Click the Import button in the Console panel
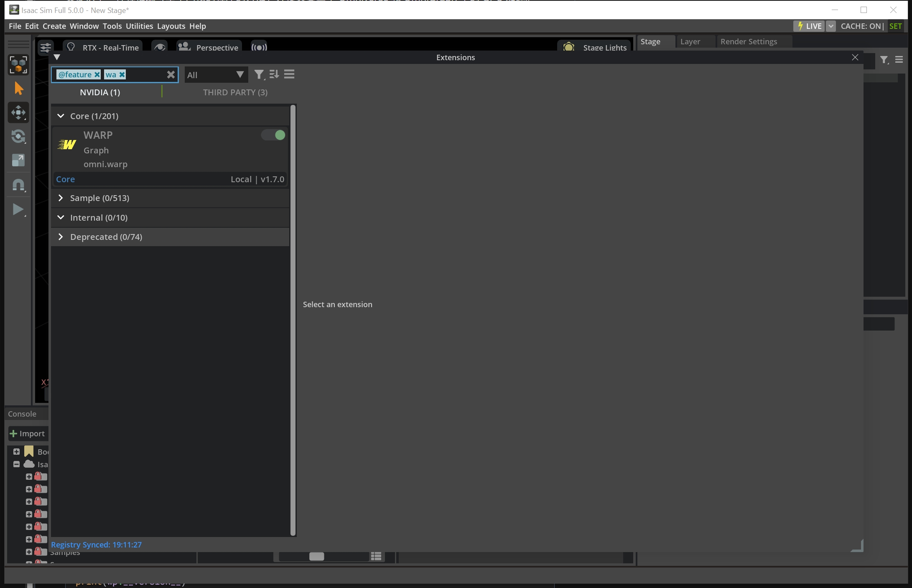This screenshot has width=912, height=588. [x=28, y=433]
